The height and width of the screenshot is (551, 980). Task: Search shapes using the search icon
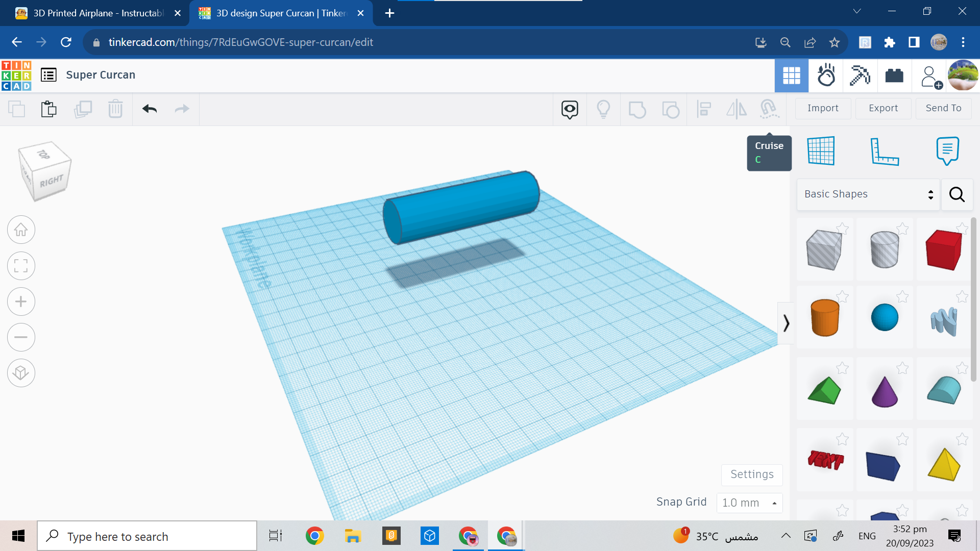(x=957, y=194)
